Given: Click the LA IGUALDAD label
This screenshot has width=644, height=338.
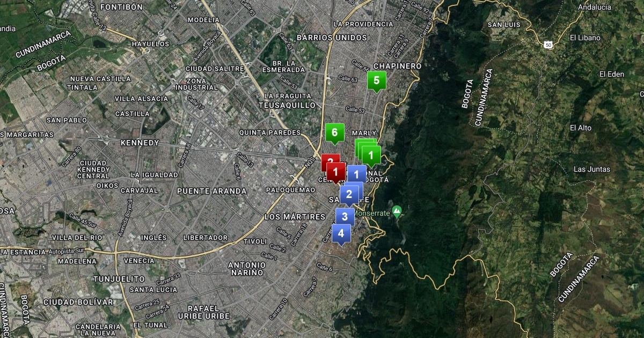Looking at the screenshot, I should pos(155,175).
